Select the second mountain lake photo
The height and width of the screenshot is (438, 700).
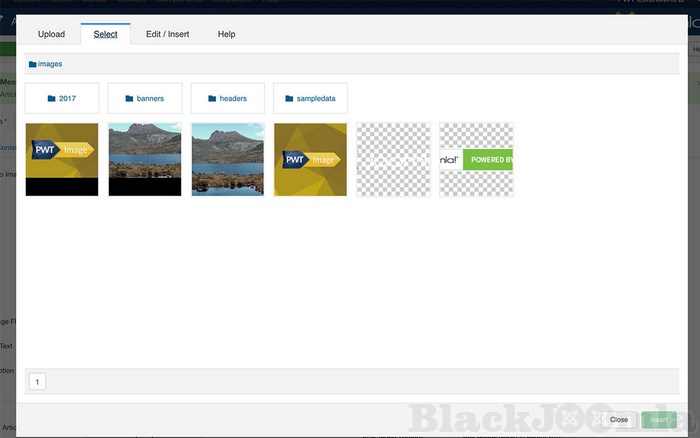(x=227, y=159)
